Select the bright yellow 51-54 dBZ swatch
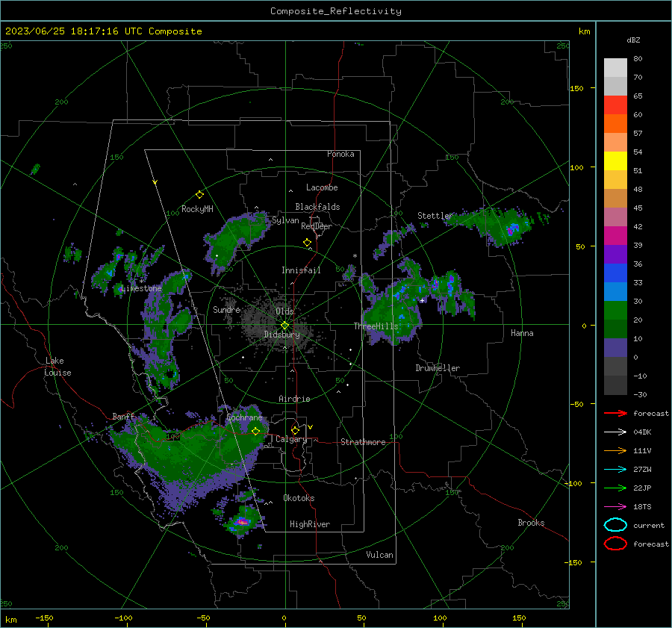 (x=615, y=161)
